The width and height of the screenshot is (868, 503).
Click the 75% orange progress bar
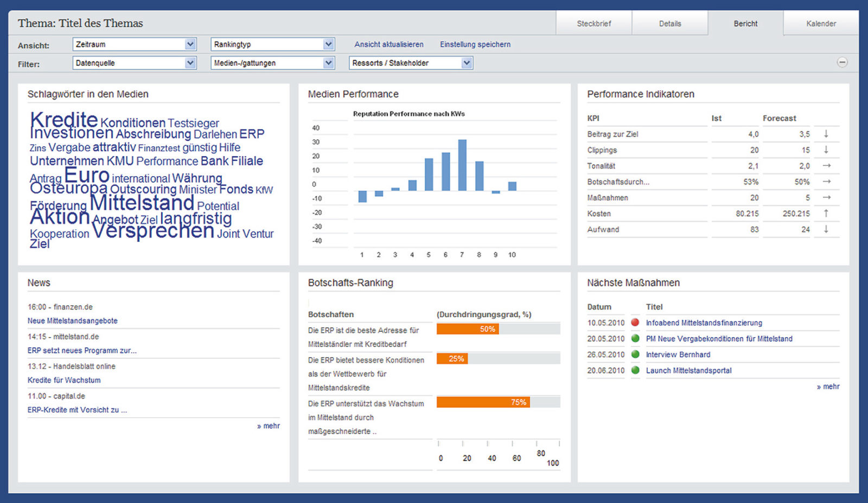tap(483, 402)
